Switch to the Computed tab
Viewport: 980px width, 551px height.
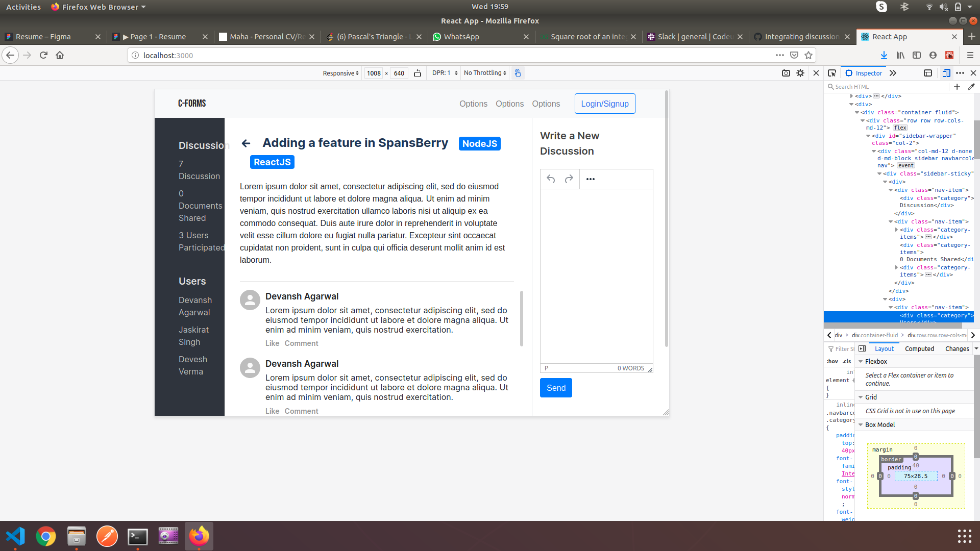pos(919,348)
